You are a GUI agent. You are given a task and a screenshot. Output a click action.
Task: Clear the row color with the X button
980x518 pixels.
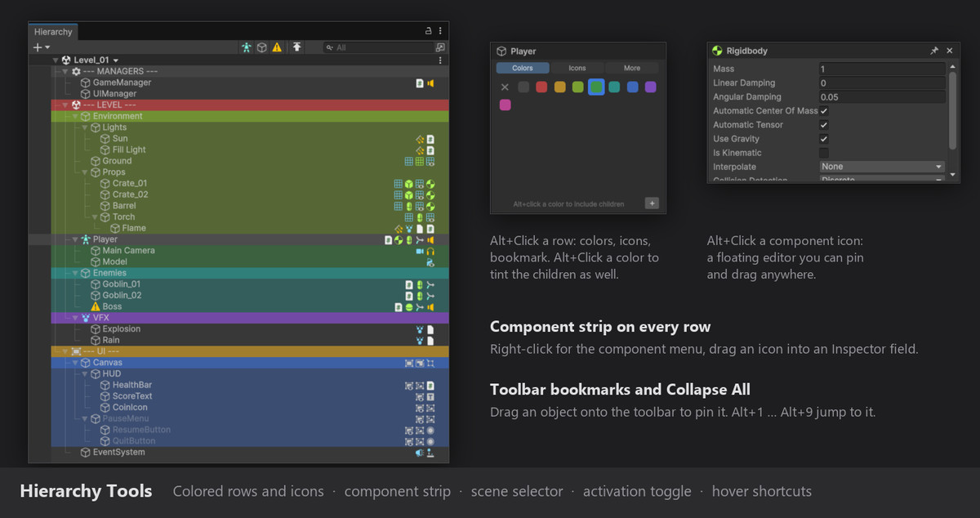coord(505,87)
